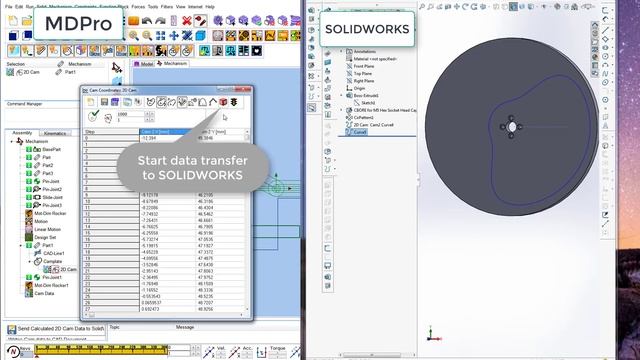Toggle the green box beside Part1
Screen dimensions: 640x360
pos(29,245)
